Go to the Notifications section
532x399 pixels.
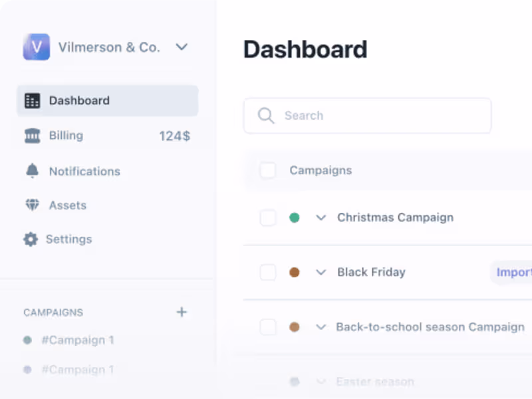click(84, 171)
